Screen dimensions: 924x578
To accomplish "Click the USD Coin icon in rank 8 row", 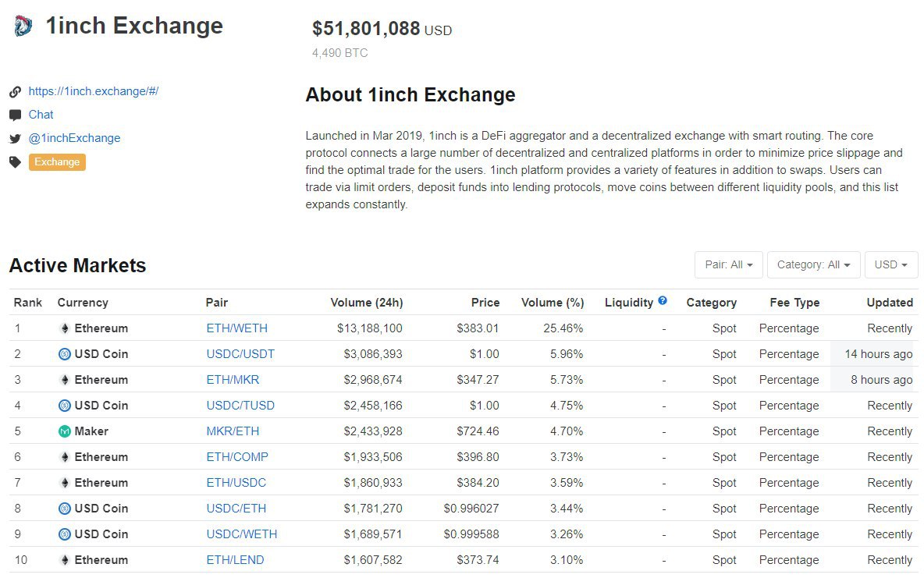I will [65, 509].
